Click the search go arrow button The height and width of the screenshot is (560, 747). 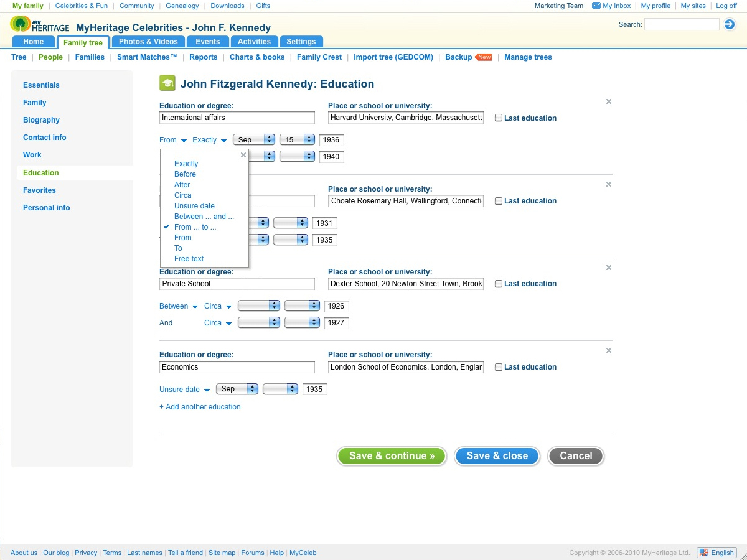tap(730, 24)
